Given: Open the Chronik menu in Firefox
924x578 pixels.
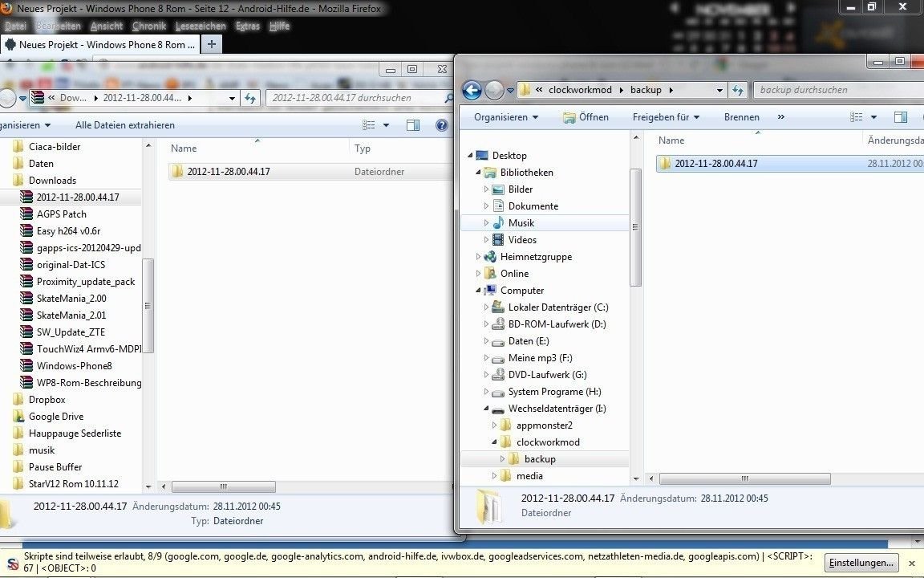Looking at the screenshot, I should point(149,26).
